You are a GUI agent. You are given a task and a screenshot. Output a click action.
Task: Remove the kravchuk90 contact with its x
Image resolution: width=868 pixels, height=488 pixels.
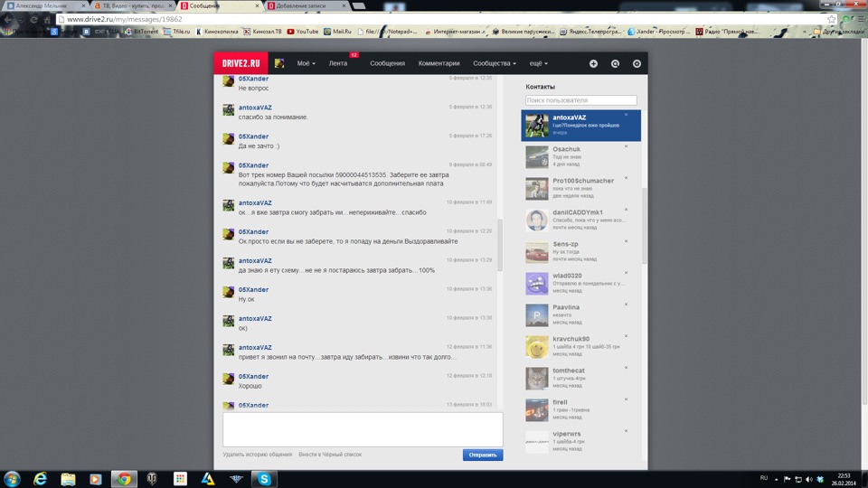[x=626, y=336]
